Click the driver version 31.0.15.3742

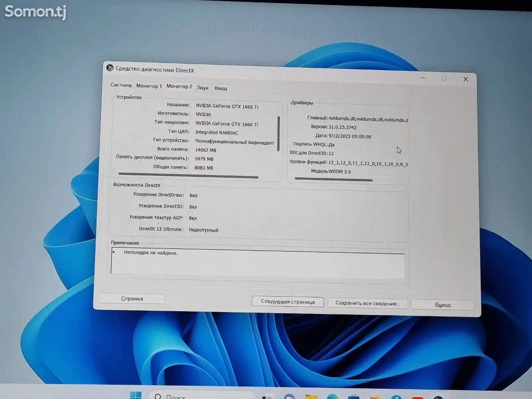(x=342, y=127)
